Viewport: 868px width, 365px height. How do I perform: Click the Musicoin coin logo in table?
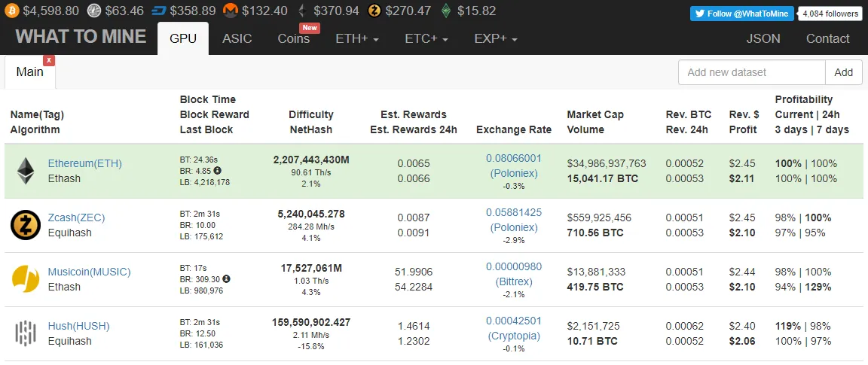click(x=26, y=278)
